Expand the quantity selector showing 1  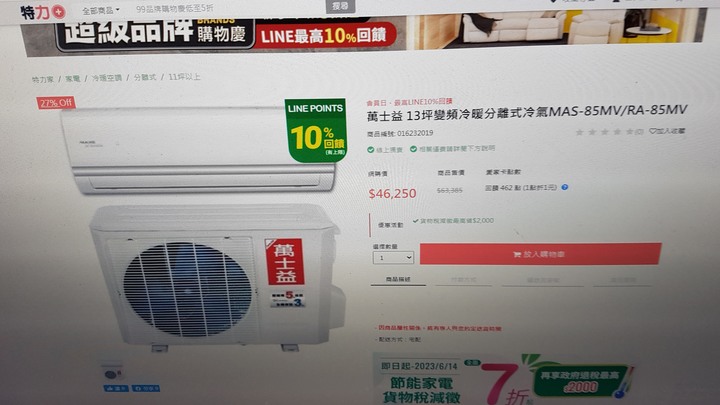point(393,258)
